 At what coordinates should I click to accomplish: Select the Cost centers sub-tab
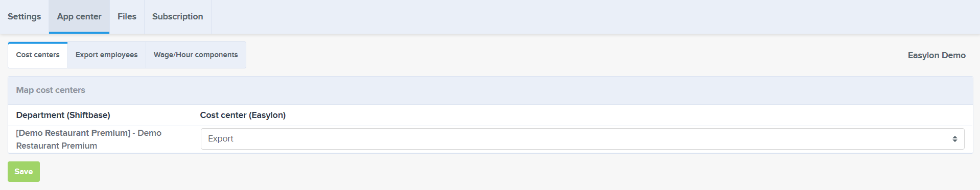38,55
